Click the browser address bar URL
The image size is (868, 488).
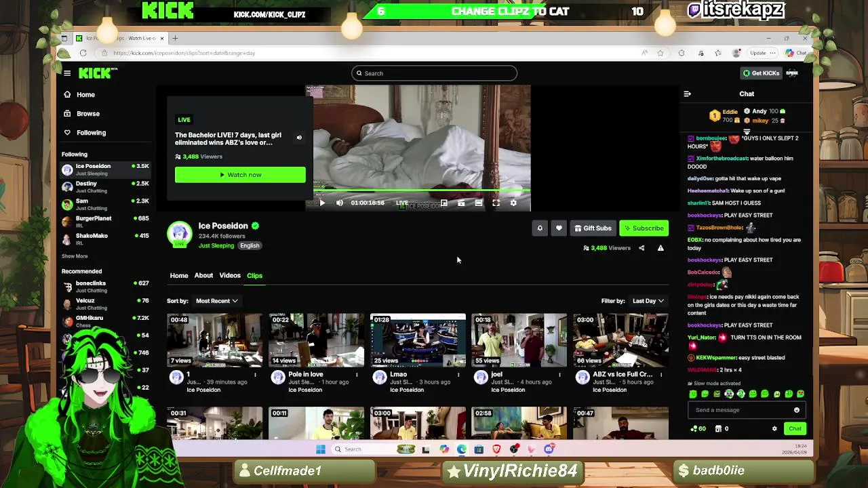[x=184, y=53]
